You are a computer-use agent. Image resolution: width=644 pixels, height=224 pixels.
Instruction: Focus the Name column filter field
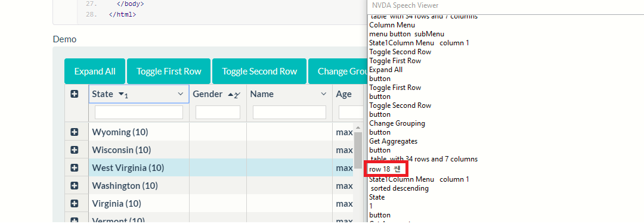click(x=289, y=113)
